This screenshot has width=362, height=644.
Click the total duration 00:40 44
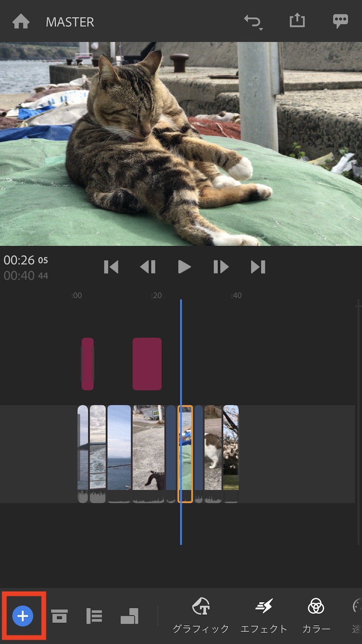[26, 276]
